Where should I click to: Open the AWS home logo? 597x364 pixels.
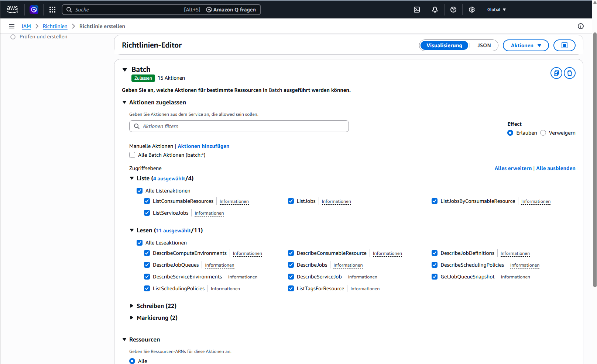pyautogui.click(x=12, y=10)
